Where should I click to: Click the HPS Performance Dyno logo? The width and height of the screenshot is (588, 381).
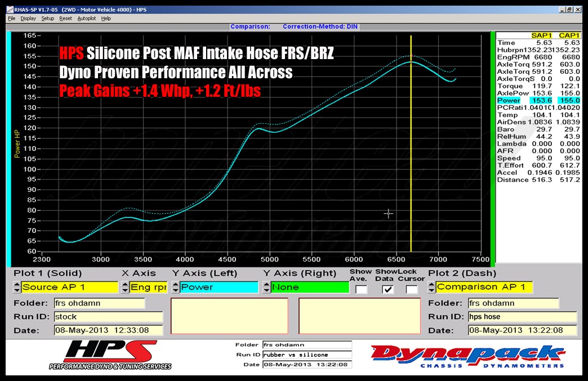click(x=110, y=355)
